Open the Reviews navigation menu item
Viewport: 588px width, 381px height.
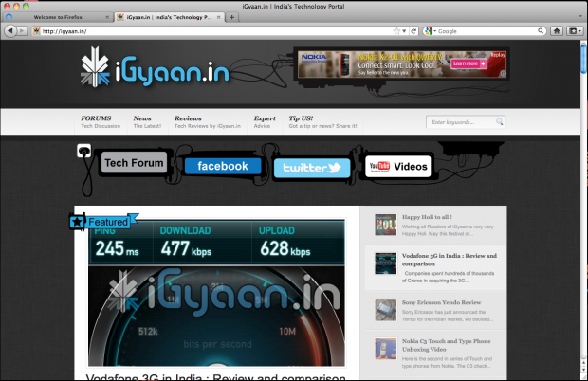tap(188, 118)
